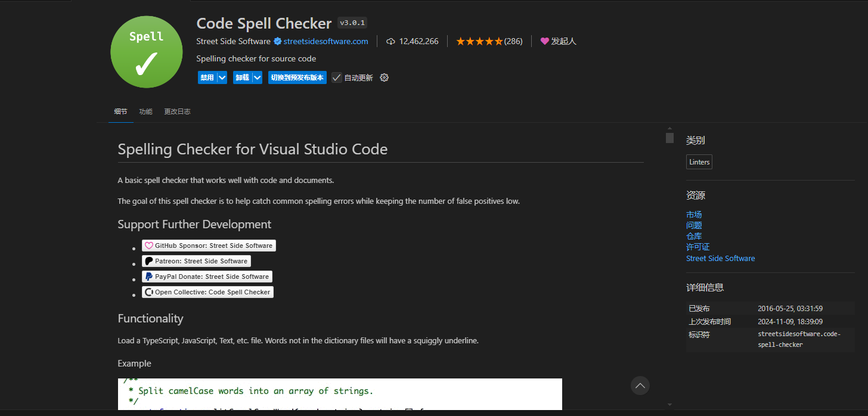This screenshot has width=868, height=416.
Task: Click the scroll-to-top chevron button
Action: (x=640, y=386)
